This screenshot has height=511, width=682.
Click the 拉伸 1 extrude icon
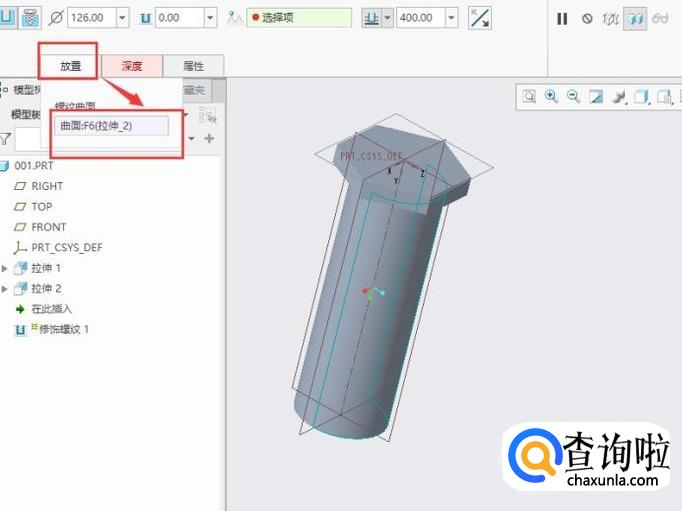click(20, 268)
